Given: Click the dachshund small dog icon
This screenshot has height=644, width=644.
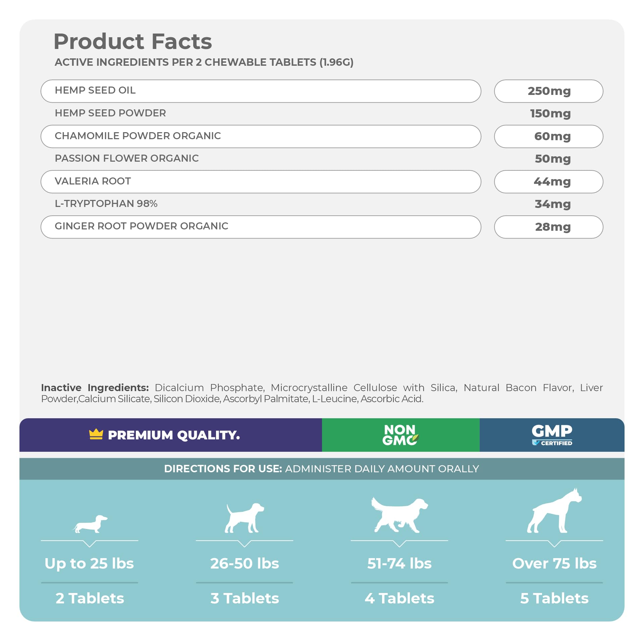Looking at the screenshot, I should [90, 524].
